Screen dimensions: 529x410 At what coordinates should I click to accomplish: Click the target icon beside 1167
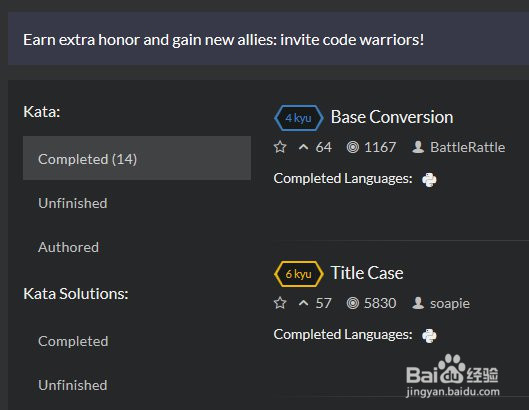click(353, 147)
